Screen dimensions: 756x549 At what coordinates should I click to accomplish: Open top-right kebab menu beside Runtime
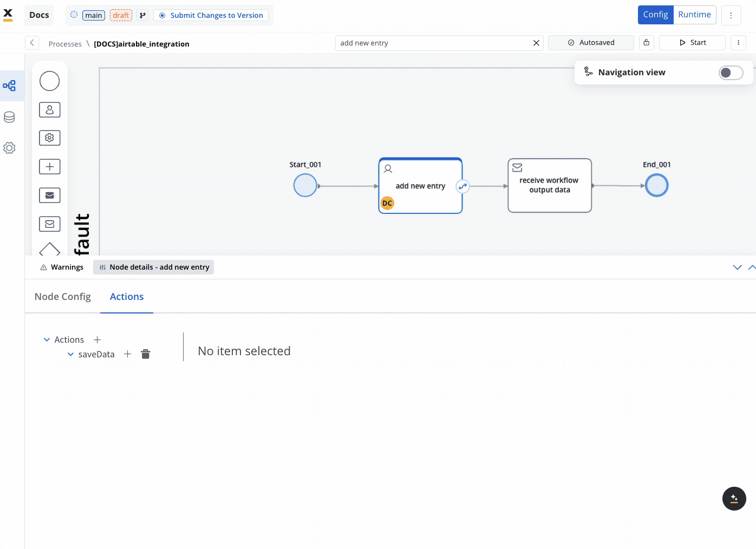point(731,15)
